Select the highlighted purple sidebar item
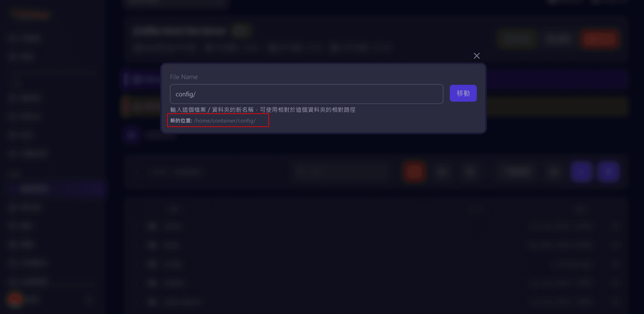644x314 pixels. click(56, 188)
